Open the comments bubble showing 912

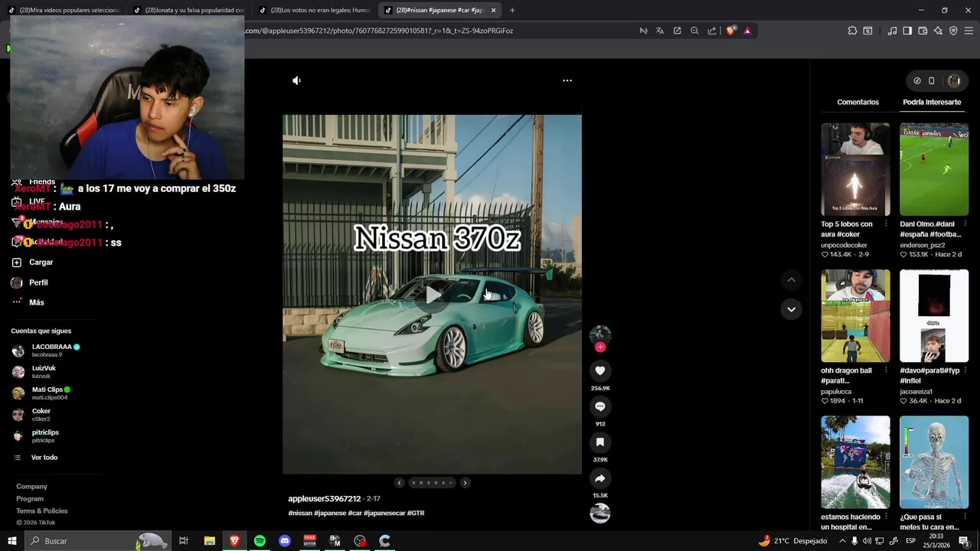click(600, 406)
